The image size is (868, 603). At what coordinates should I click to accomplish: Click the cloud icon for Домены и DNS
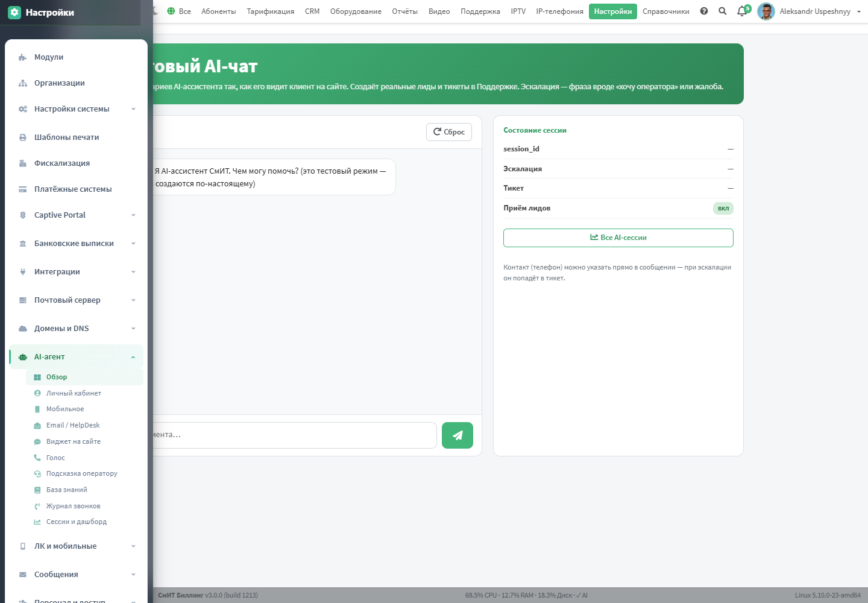coord(23,329)
